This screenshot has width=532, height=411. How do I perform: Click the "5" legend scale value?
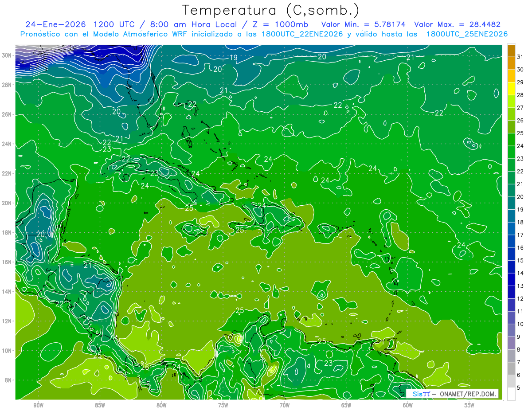click(x=519, y=388)
